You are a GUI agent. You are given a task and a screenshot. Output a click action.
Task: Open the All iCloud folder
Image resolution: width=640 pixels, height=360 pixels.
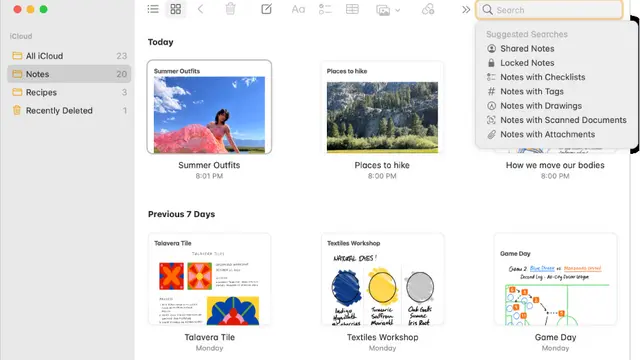point(69,56)
